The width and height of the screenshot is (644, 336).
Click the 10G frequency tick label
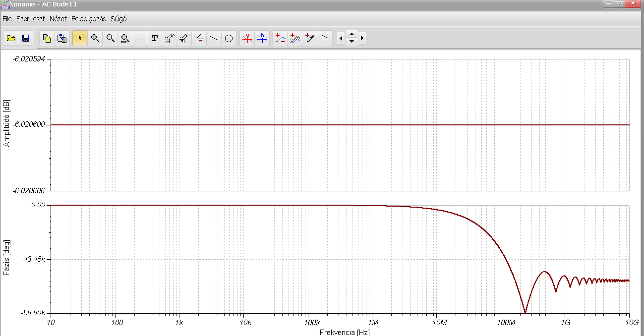pyautogui.click(x=632, y=323)
